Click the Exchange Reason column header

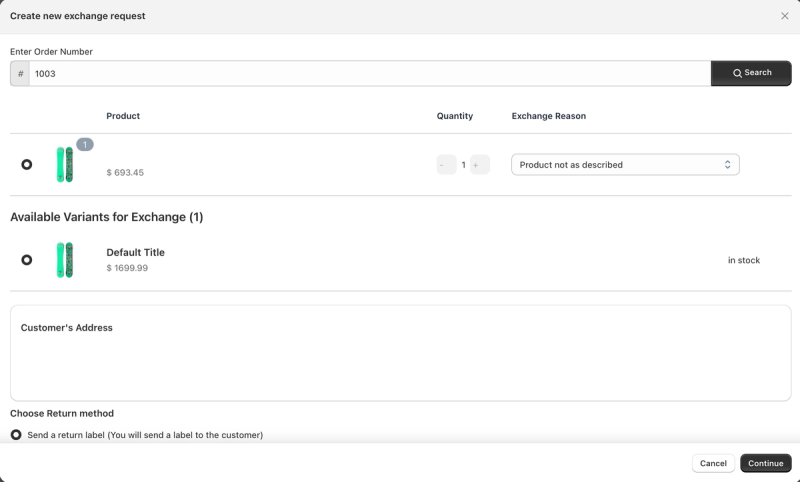point(548,116)
